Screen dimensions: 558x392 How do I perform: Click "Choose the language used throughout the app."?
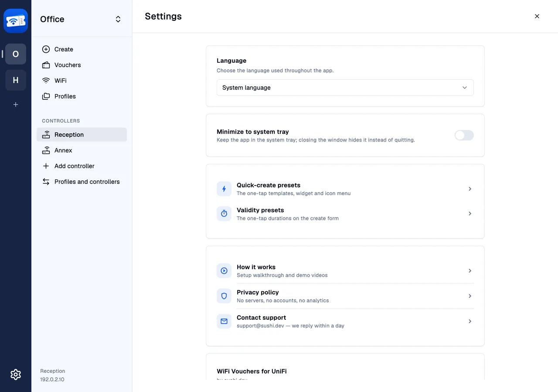275,71
